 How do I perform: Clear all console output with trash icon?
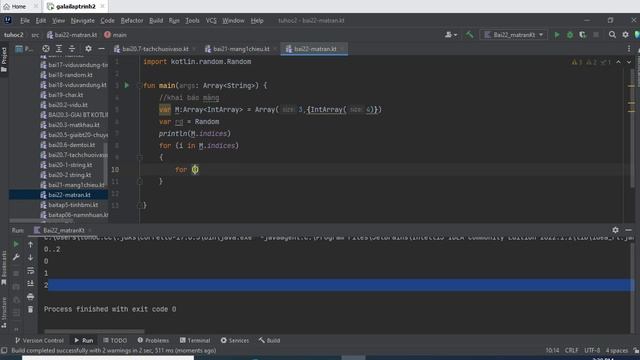(31, 309)
